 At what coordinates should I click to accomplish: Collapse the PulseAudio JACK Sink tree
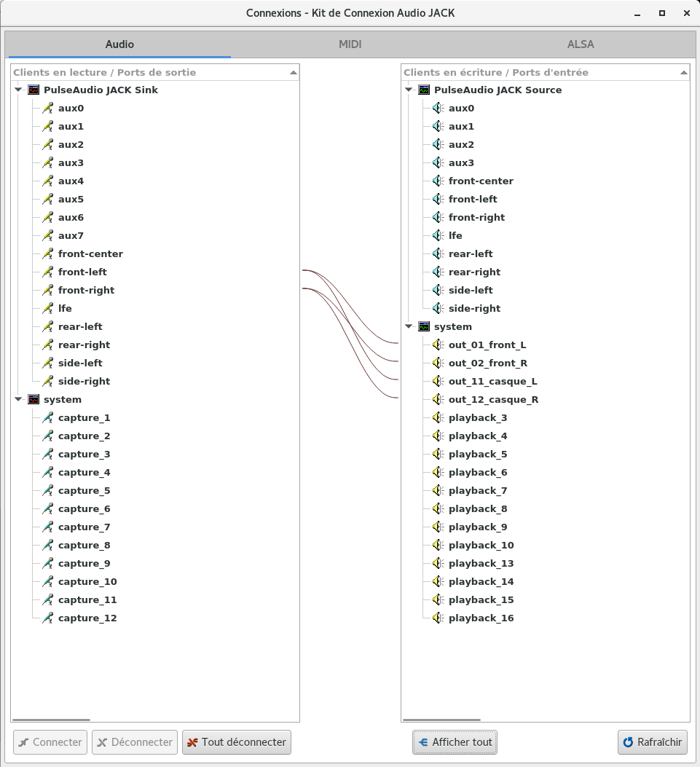[18, 90]
